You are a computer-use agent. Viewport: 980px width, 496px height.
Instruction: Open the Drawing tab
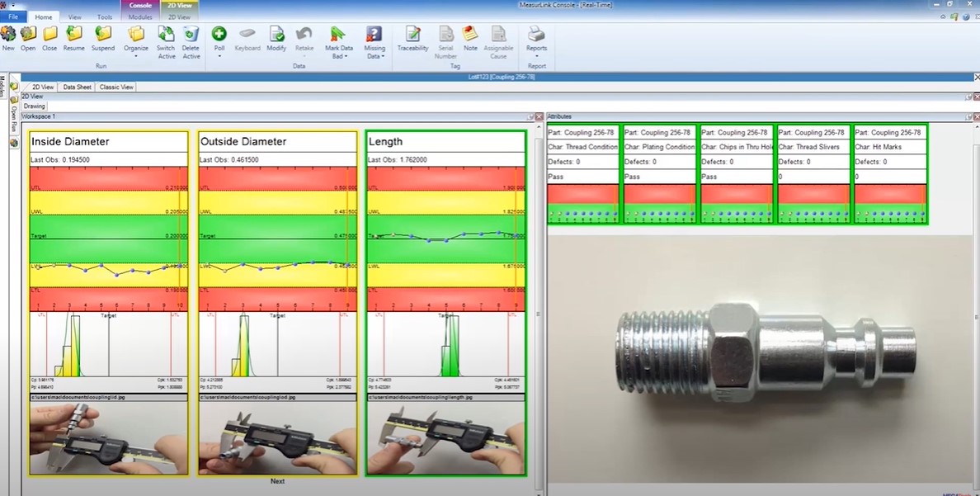35,106
